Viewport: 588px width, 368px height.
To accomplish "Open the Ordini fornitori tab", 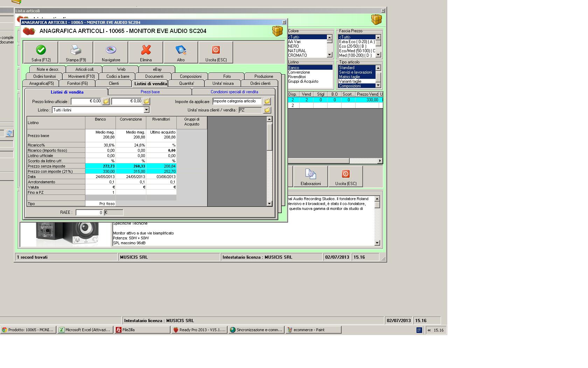I will [x=44, y=76].
